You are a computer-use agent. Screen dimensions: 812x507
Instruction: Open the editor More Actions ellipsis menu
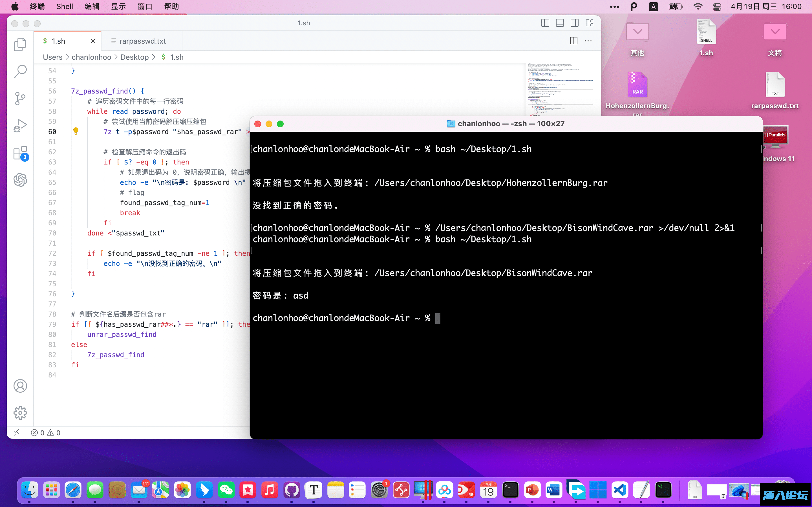(588, 41)
